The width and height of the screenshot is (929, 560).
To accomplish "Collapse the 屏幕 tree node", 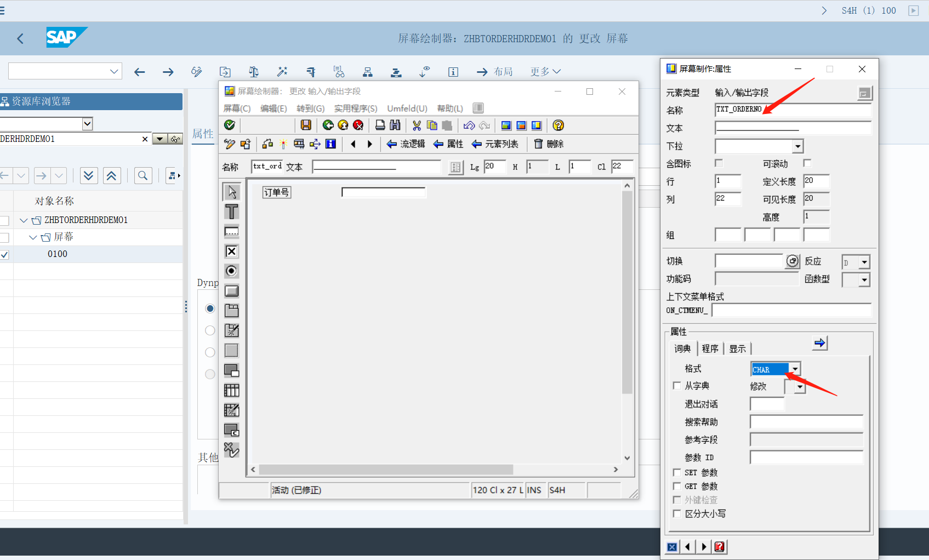I will click(x=33, y=237).
